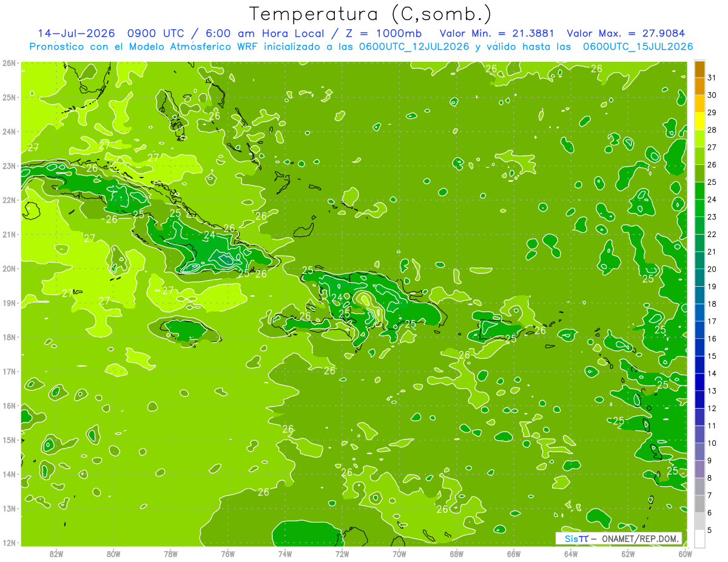Image resolution: width=728 pixels, height=562 pixels.
Task: Select the forecast date '14-Jul-2026'
Action: [x=76, y=33]
